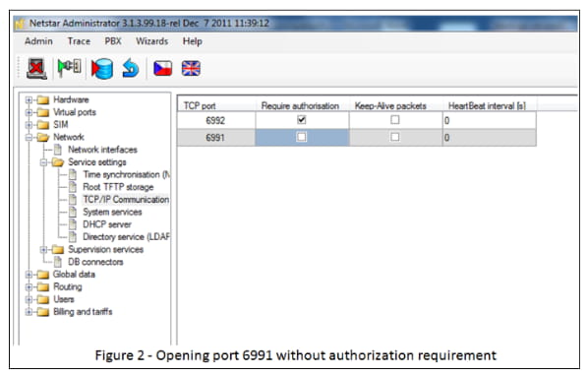Screen dimensions: 588x376
Task: Select the Directory service (LDAP) tree item
Action: pyautogui.click(x=127, y=237)
